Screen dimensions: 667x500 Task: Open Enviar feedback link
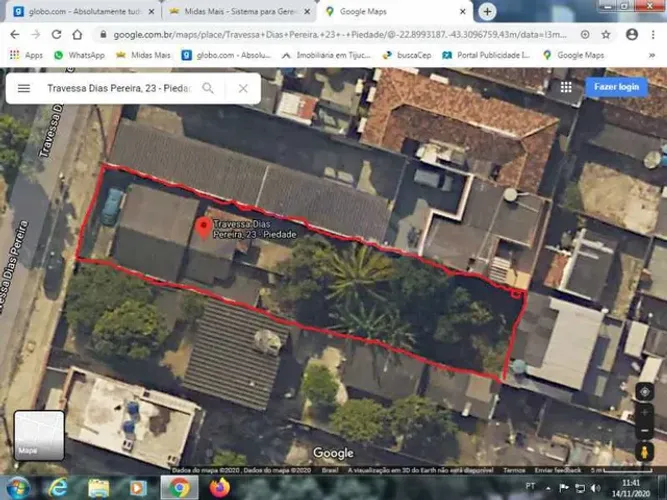[x=558, y=470]
